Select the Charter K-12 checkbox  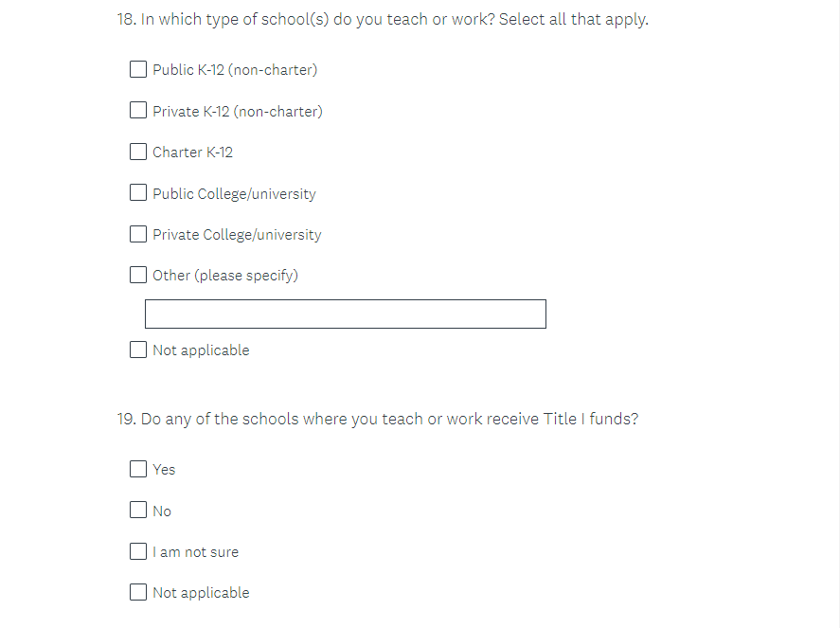click(x=138, y=152)
